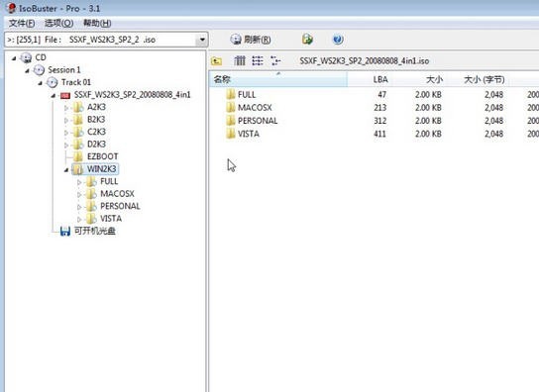This screenshot has width=539, height=392.
Task: Click the VISTA folder icon in file list
Action: 231,134
